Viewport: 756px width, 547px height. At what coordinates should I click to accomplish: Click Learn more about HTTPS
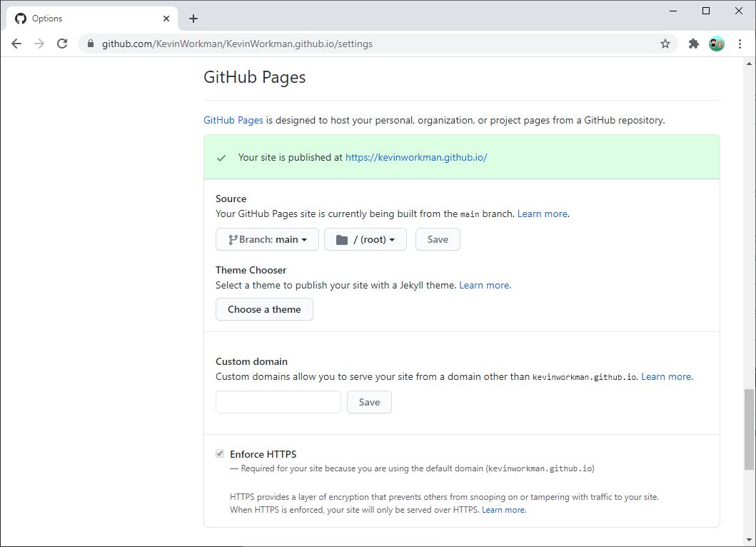503,510
